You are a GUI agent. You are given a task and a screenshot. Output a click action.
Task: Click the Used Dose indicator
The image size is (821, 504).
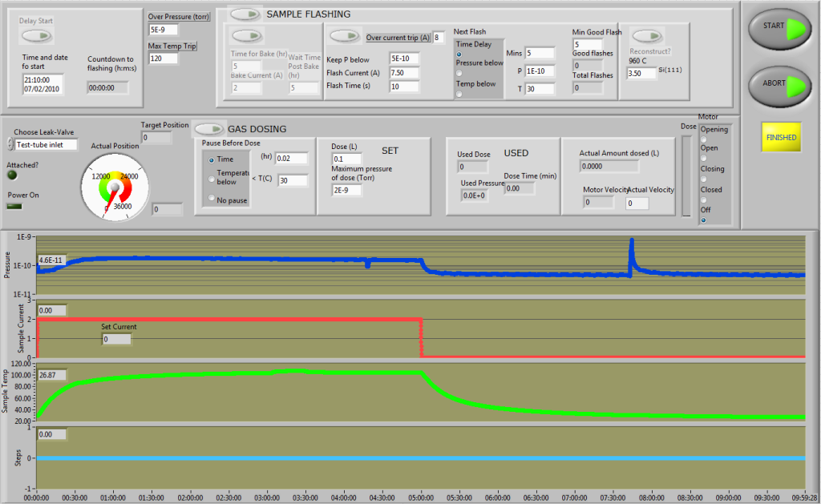coord(472,167)
